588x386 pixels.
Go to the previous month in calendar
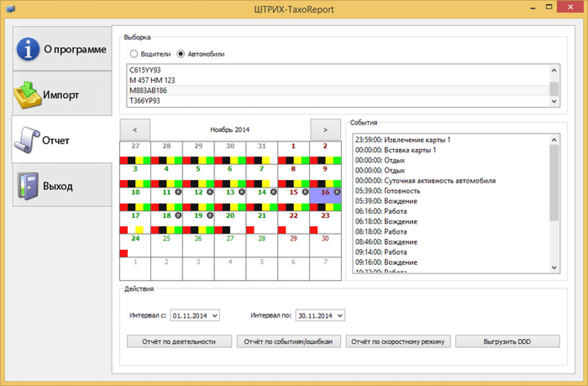point(135,130)
